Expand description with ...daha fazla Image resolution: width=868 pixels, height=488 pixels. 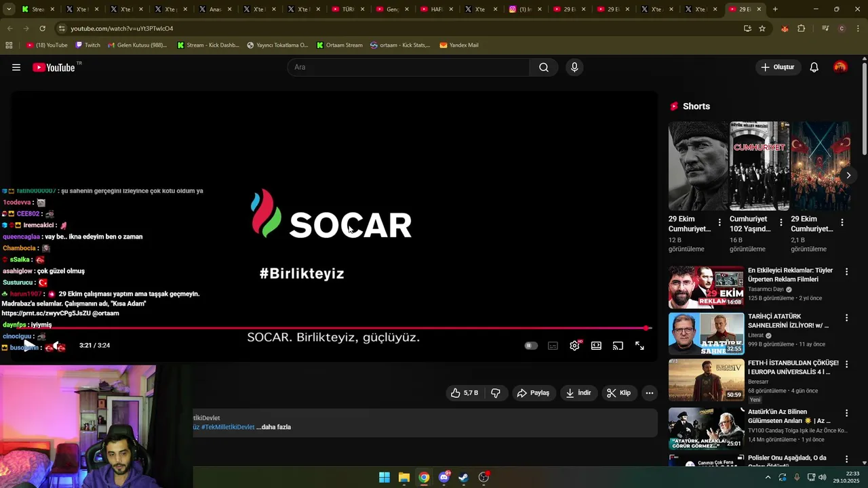[x=274, y=427]
